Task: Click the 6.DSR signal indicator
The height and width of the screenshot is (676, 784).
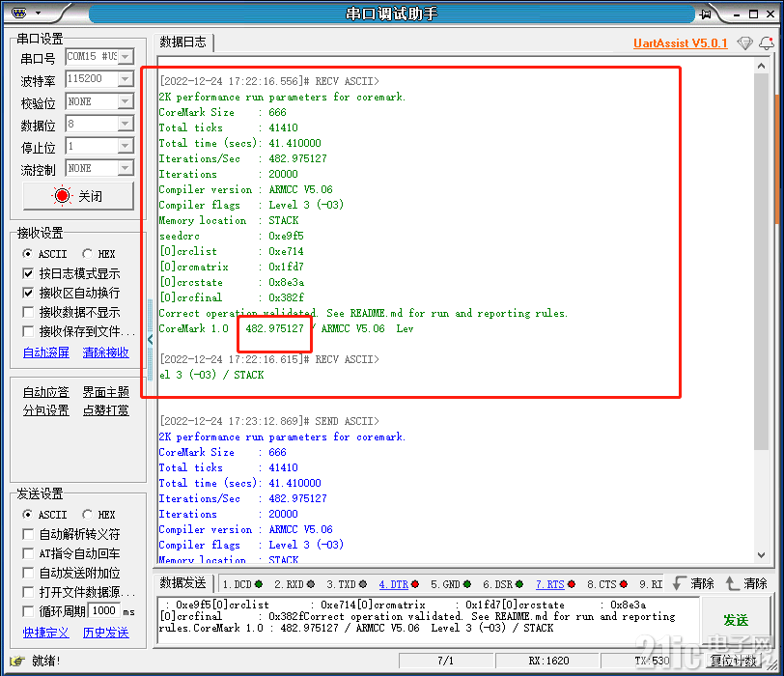Action: (503, 584)
